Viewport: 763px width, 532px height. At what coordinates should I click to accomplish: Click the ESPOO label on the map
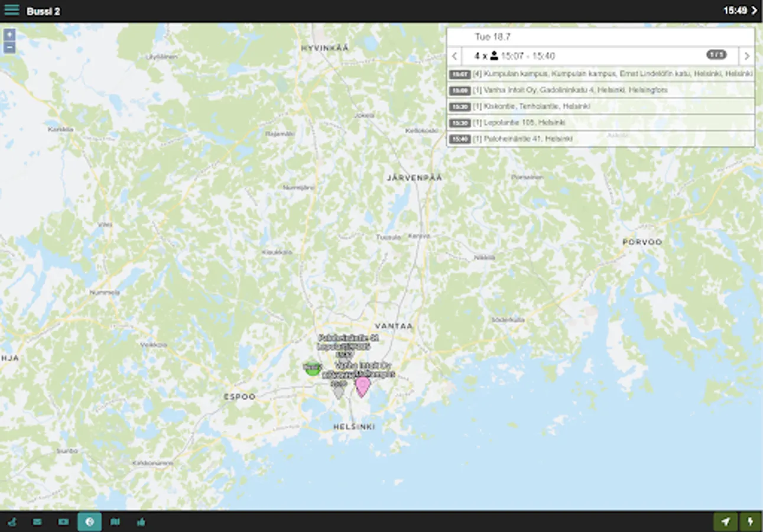click(239, 397)
